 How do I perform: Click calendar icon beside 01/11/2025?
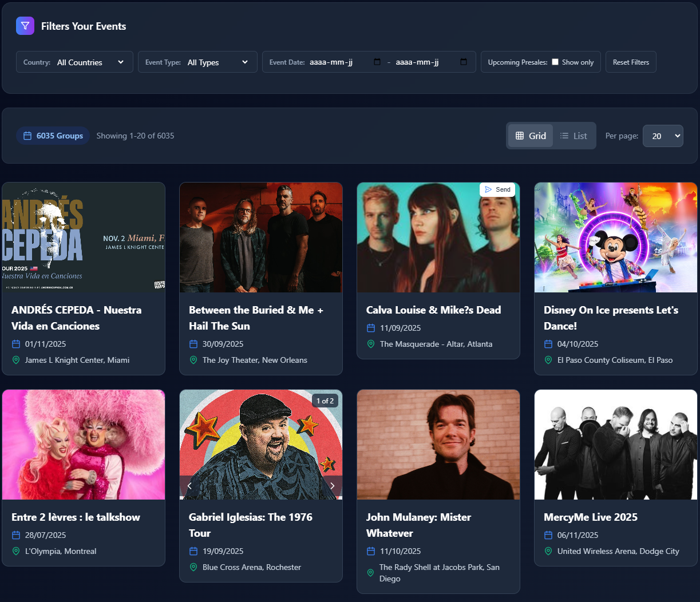[x=16, y=344]
